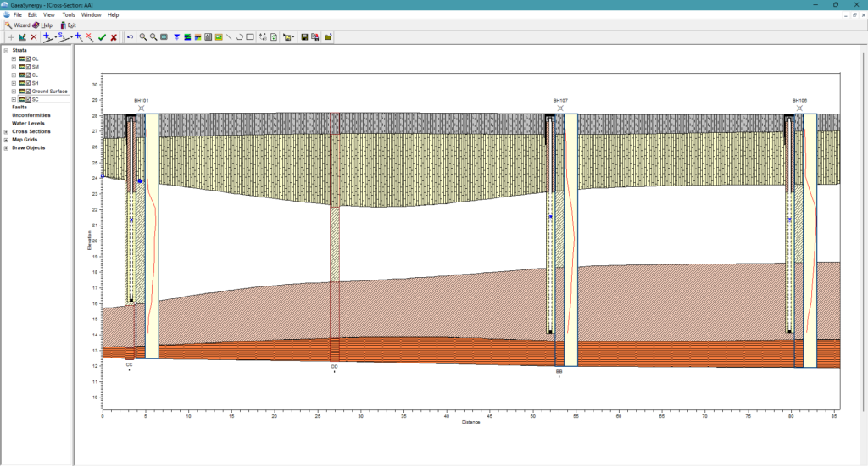Click the Zoom Out magnifier icon
Screen dimensions: 868x466
[153, 37]
